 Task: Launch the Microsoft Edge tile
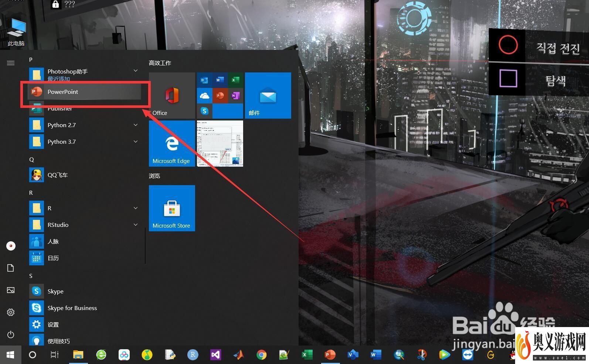click(x=172, y=143)
